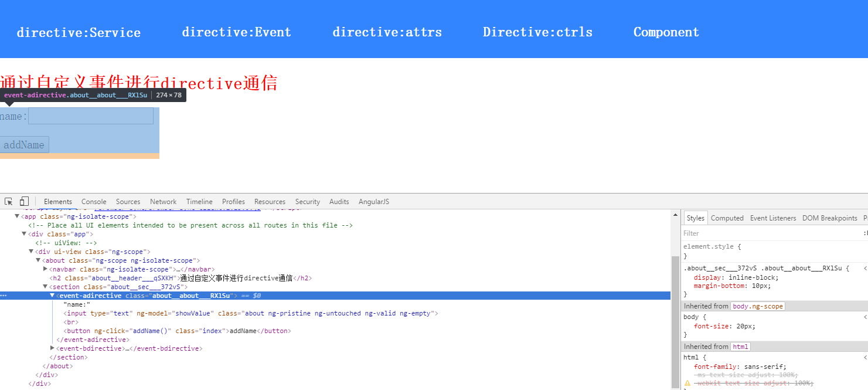This screenshot has height=390, width=868.
Task: Open the Component nav link
Action: pos(666,32)
